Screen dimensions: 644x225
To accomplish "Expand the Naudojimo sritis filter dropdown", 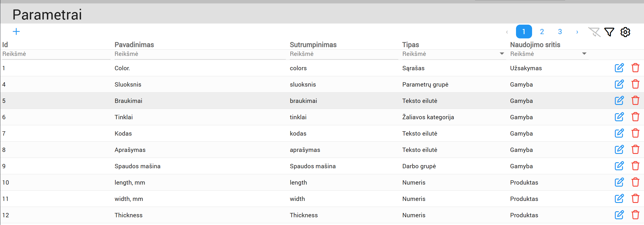I will point(584,54).
